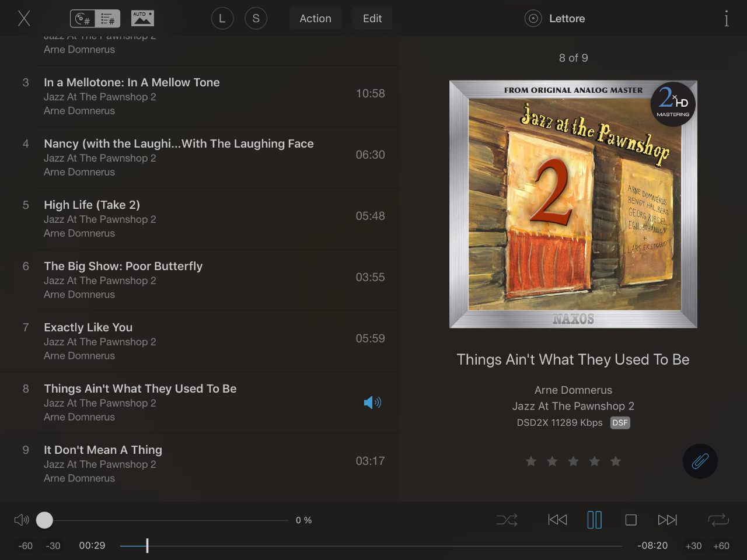Skip to the next track
747x560 pixels.
pos(668,520)
